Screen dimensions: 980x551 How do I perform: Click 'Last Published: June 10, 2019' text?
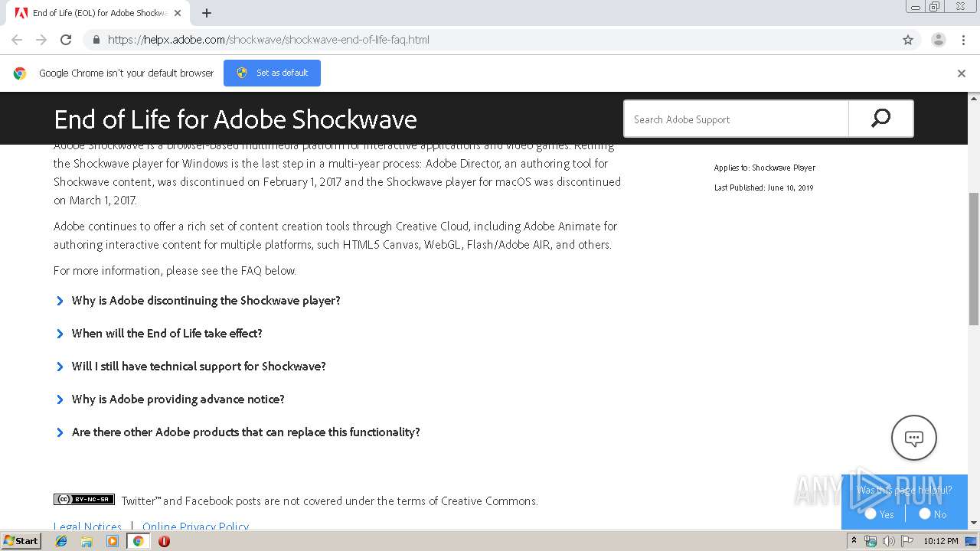(763, 187)
